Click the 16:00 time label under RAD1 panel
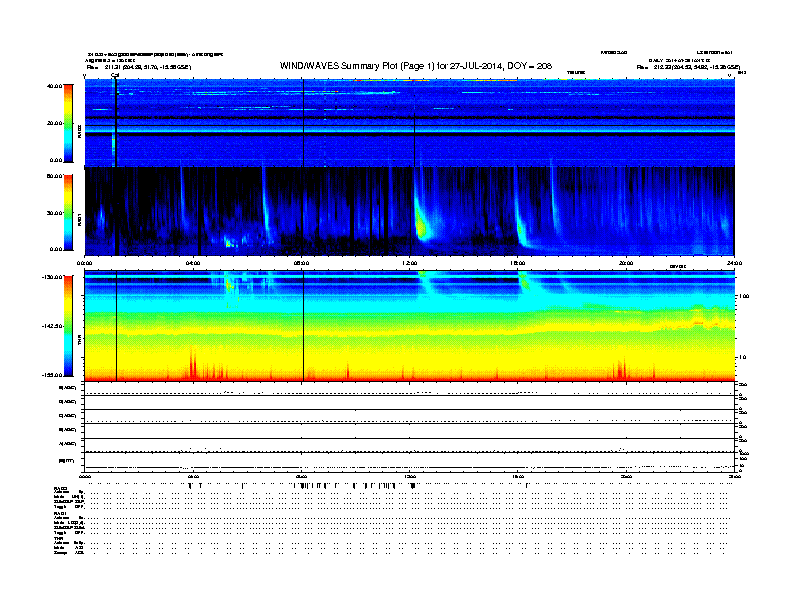The height and width of the screenshot is (612, 792). click(x=518, y=263)
